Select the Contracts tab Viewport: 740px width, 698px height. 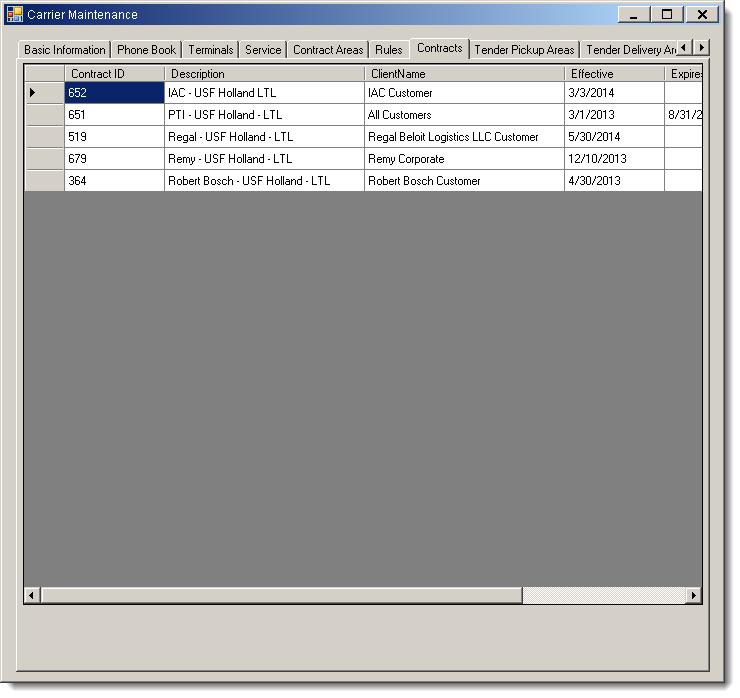coord(439,48)
